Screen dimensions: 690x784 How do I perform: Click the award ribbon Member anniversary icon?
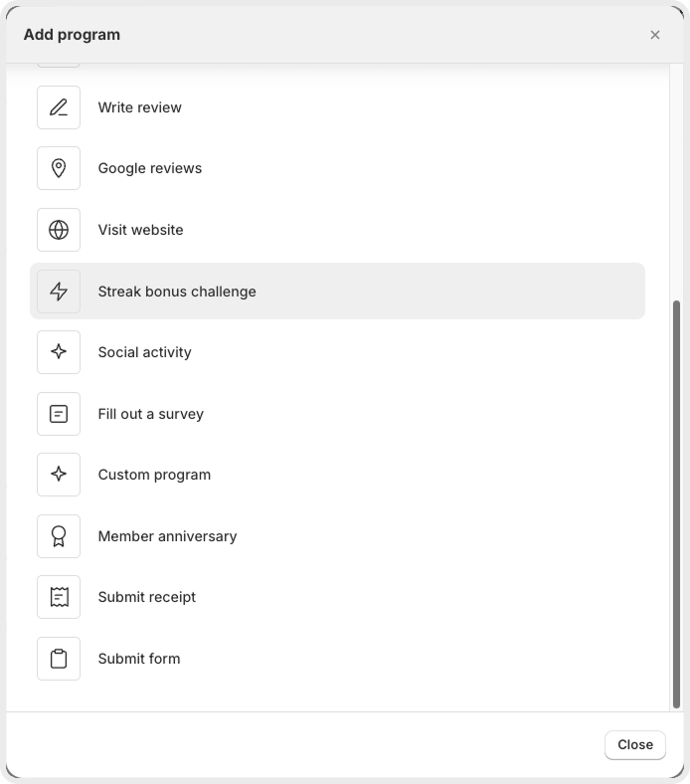coord(59,536)
